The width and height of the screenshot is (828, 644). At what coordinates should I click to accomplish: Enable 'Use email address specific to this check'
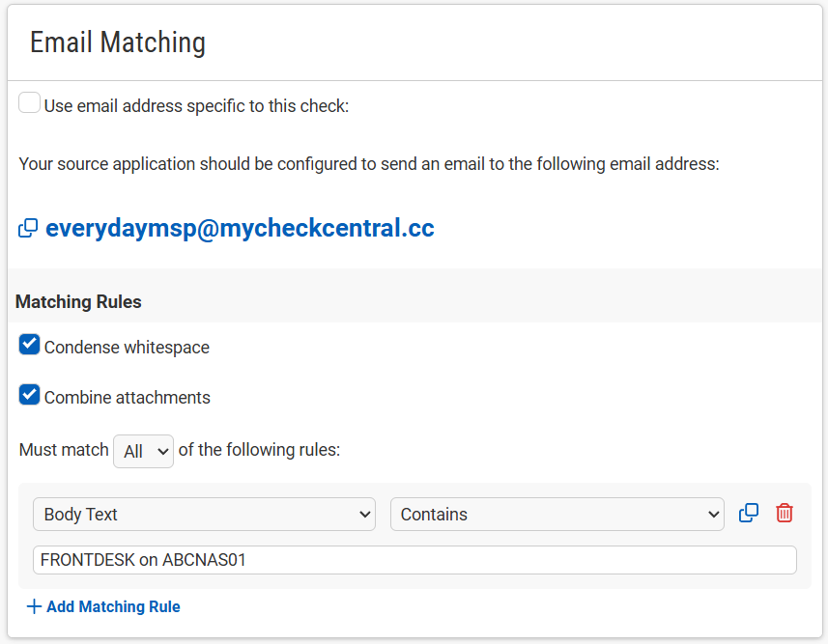(29, 102)
